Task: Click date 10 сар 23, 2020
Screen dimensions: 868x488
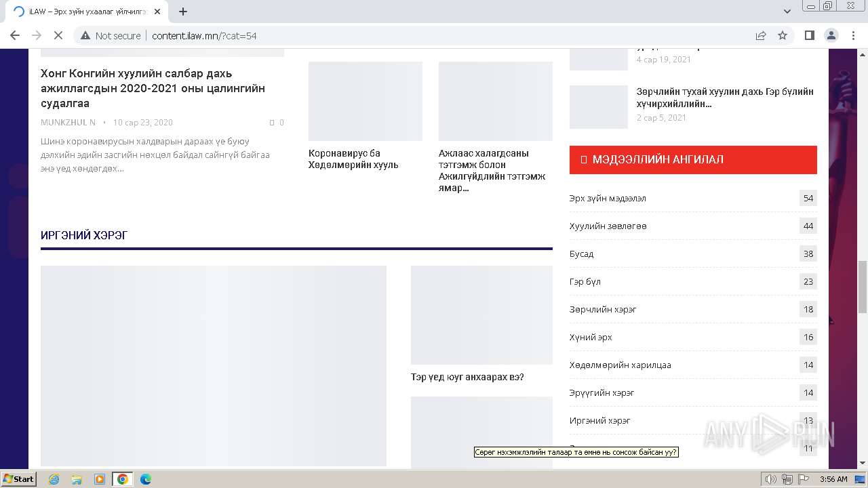Action: 142,123
